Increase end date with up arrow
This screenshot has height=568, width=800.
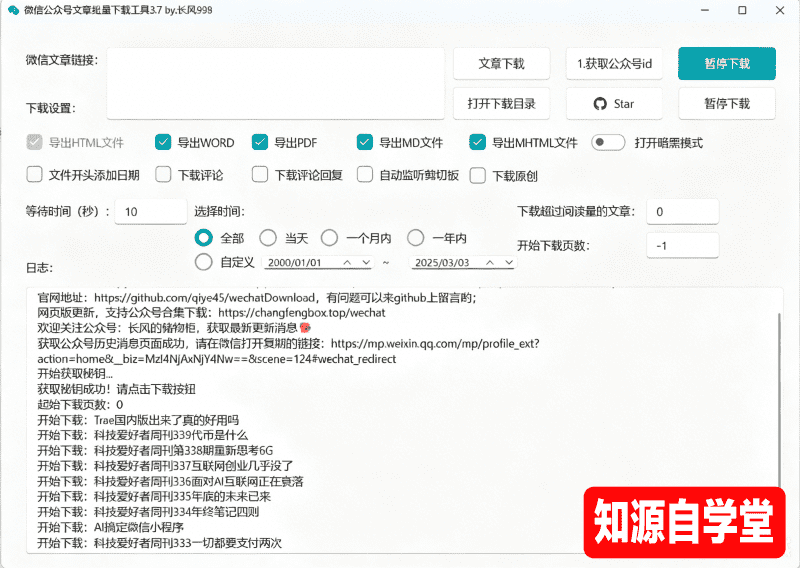click(490, 262)
